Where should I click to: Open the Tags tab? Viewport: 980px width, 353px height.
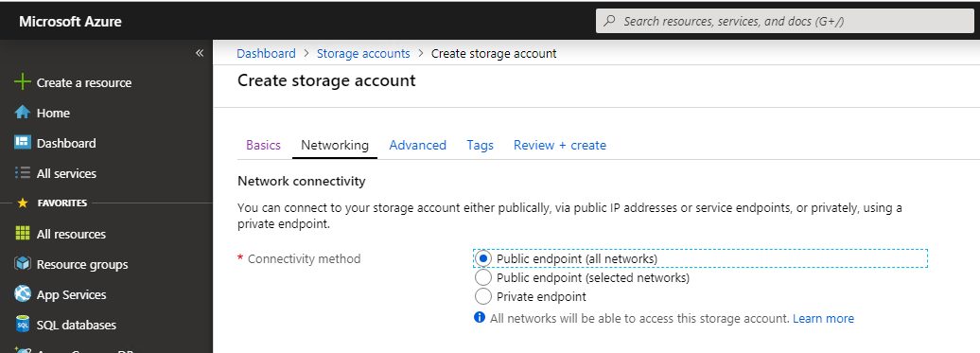(480, 145)
